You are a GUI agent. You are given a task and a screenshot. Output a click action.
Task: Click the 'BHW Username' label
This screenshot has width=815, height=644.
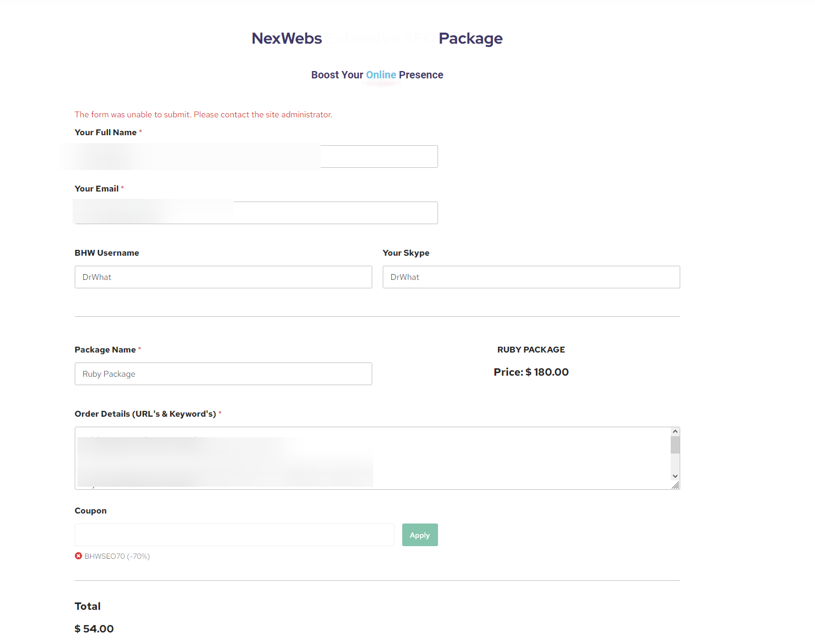pos(107,253)
